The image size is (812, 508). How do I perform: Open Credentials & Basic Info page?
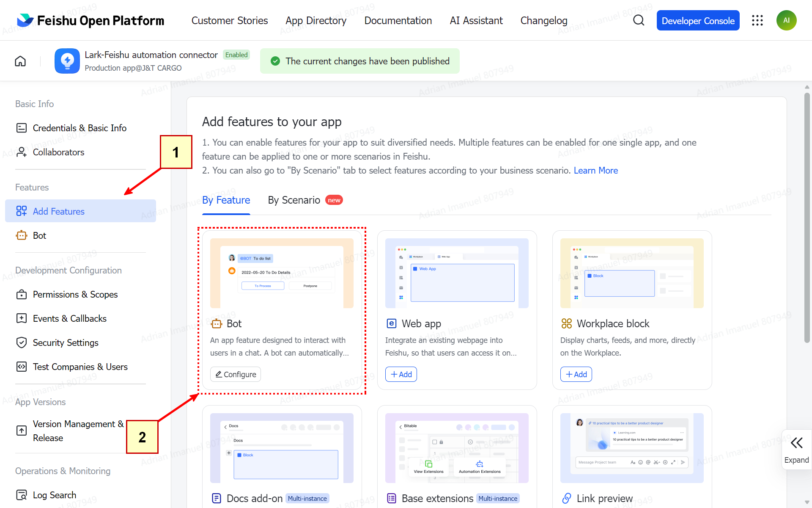80,128
